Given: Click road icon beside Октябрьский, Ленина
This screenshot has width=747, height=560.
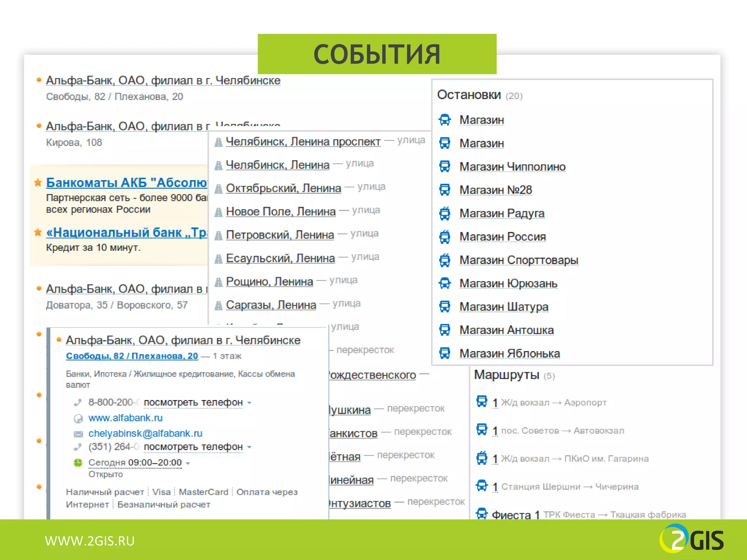Looking at the screenshot, I should (218, 188).
